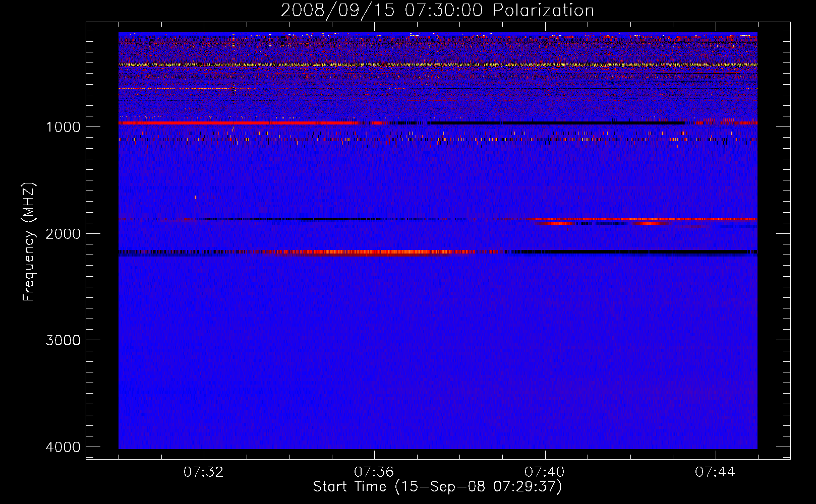Image resolution: width=816 pixels, height=504 pixels.
Task: Click the 07:36 time tick label
Action: (x=374, y=472)
